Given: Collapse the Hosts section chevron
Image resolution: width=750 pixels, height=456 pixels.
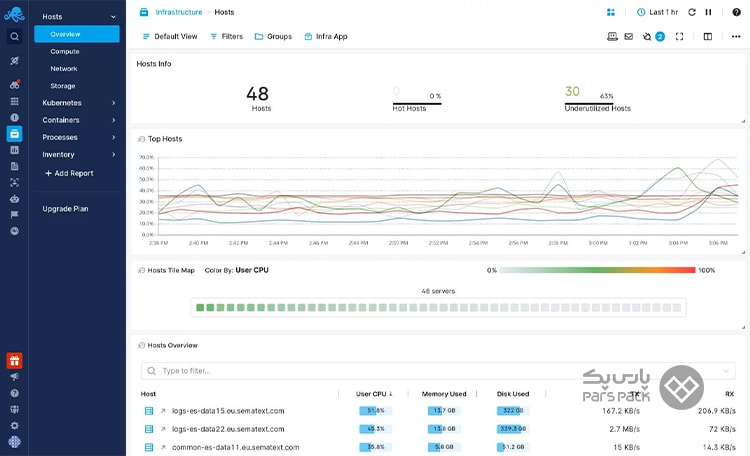Looking at the screenshot, I should (x=113, y=17).
